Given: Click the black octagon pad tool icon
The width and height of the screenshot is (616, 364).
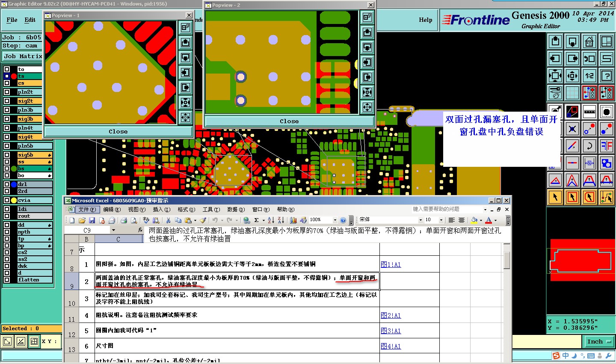Looking at the screenshot, I should tap(607, 112).
